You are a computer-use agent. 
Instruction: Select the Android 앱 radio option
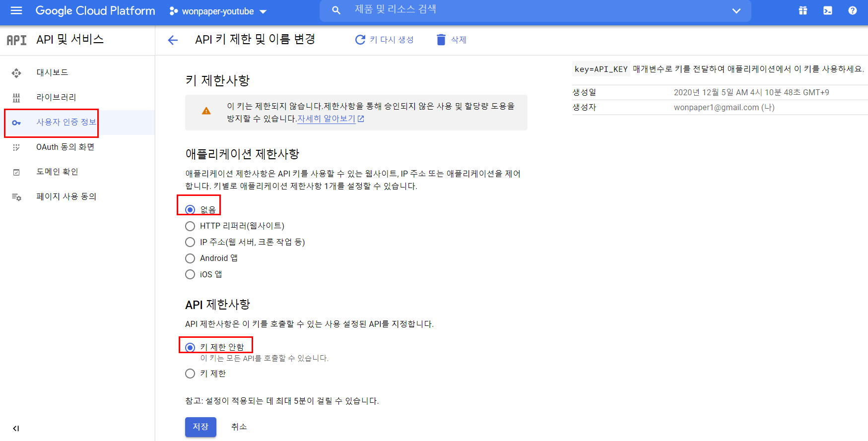190,258
